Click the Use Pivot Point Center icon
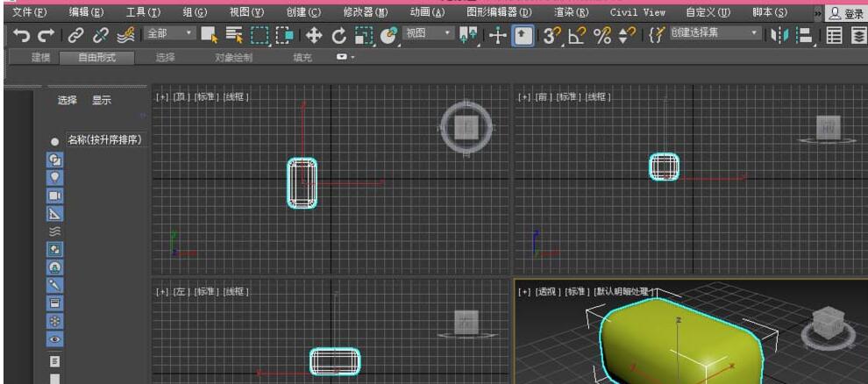This screenshot has height=384, width=868. click(468, 36)
